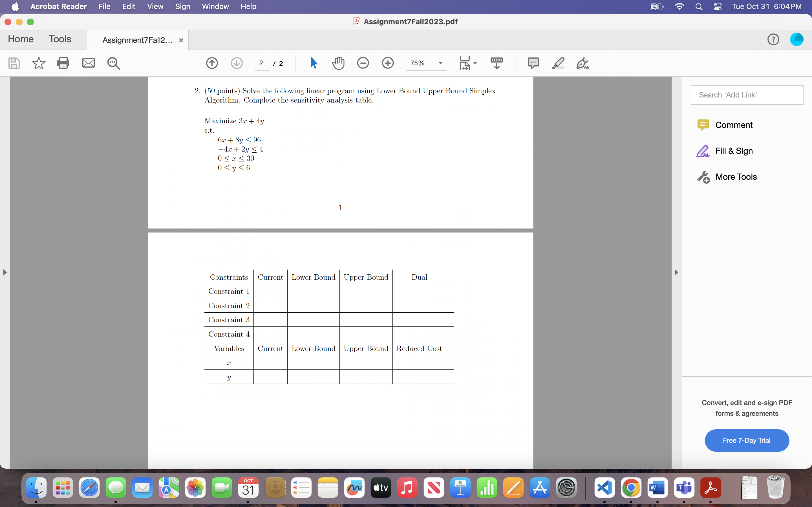The width and height of the screenshot is (812, 507).
Task: Open the find text magnifier tool
Action: click(113, 63)
